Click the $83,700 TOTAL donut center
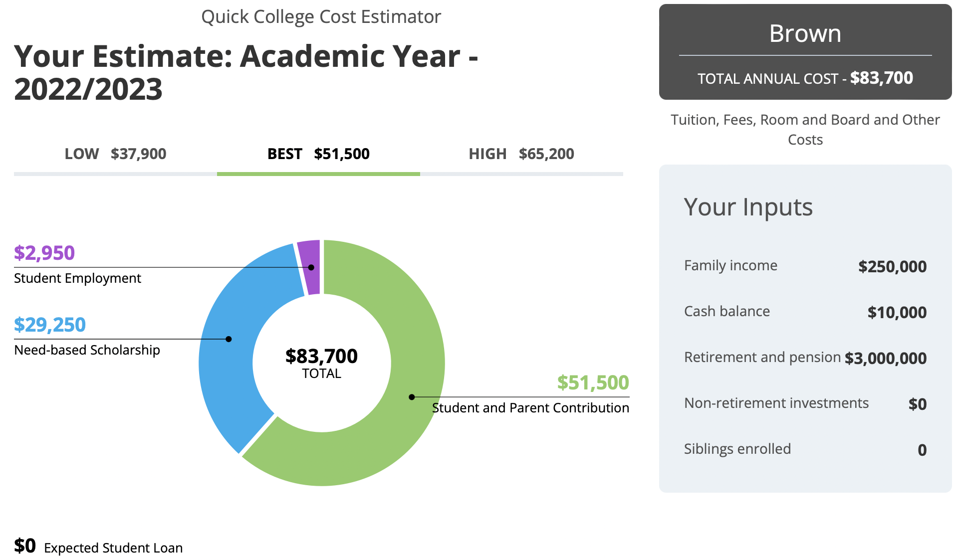 tap(321, 363)
